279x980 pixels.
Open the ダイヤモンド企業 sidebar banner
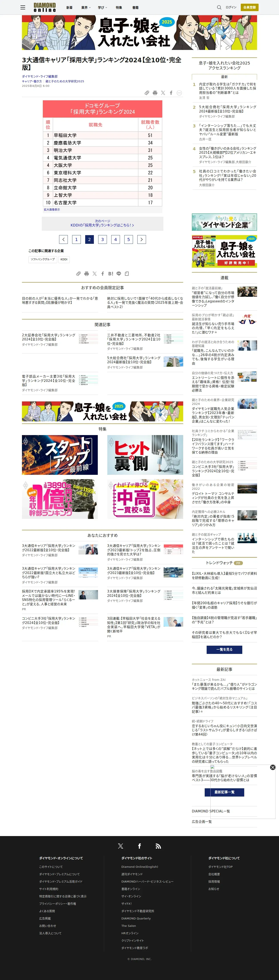tap(224, 222)
